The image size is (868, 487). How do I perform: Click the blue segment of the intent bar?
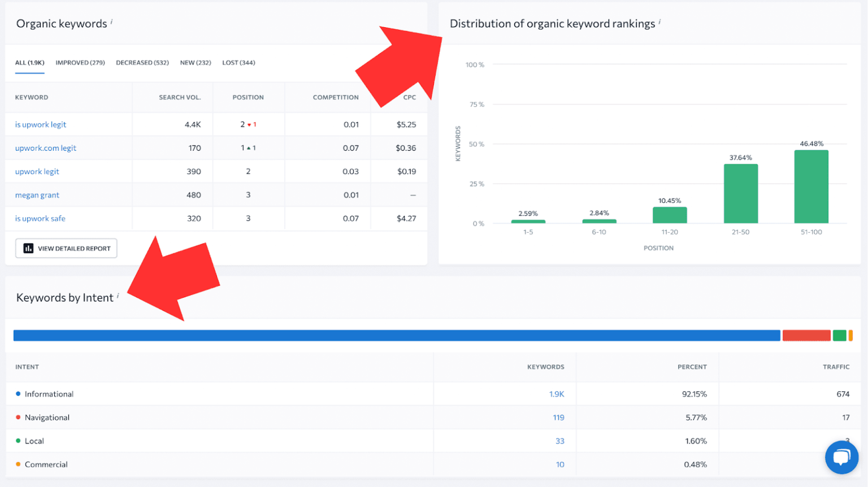pos(396,335)
